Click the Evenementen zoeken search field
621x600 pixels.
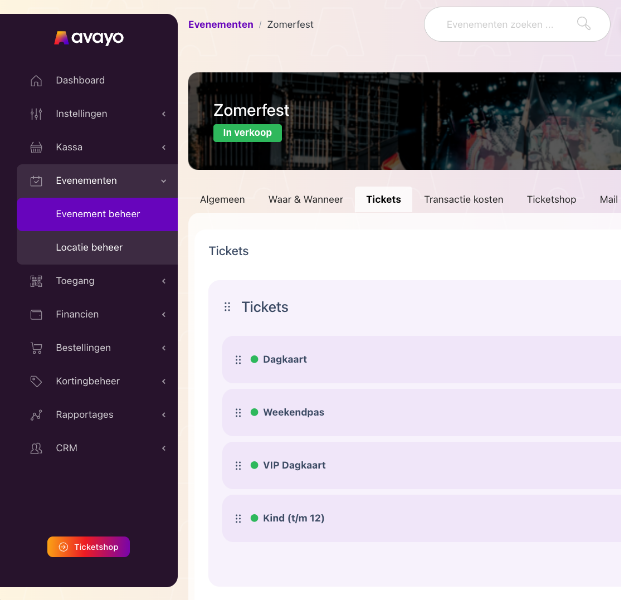(517, 24)
